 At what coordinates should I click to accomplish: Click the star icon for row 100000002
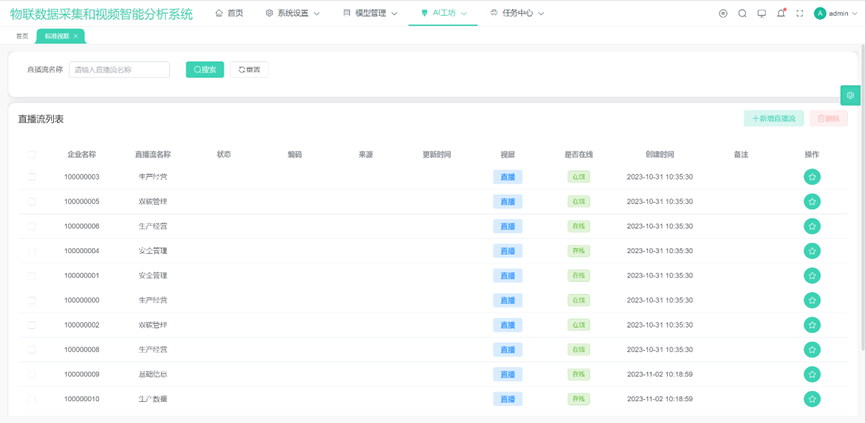pyautogui.click(x=811, y=325)
